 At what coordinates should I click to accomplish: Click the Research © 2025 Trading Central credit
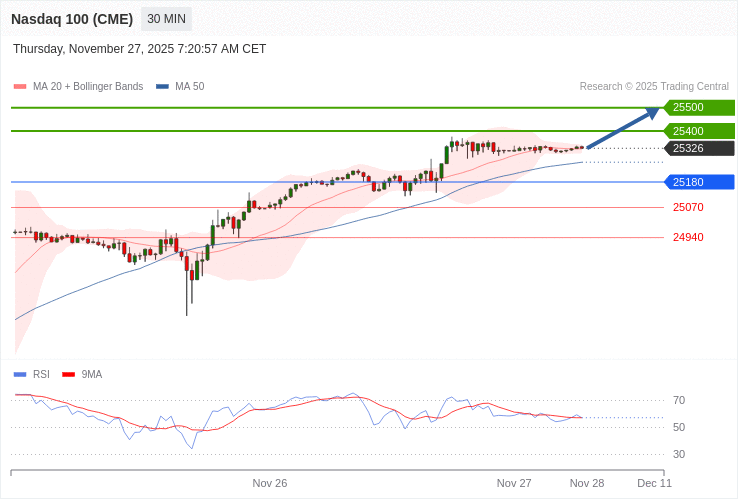(x=654, y=87)
